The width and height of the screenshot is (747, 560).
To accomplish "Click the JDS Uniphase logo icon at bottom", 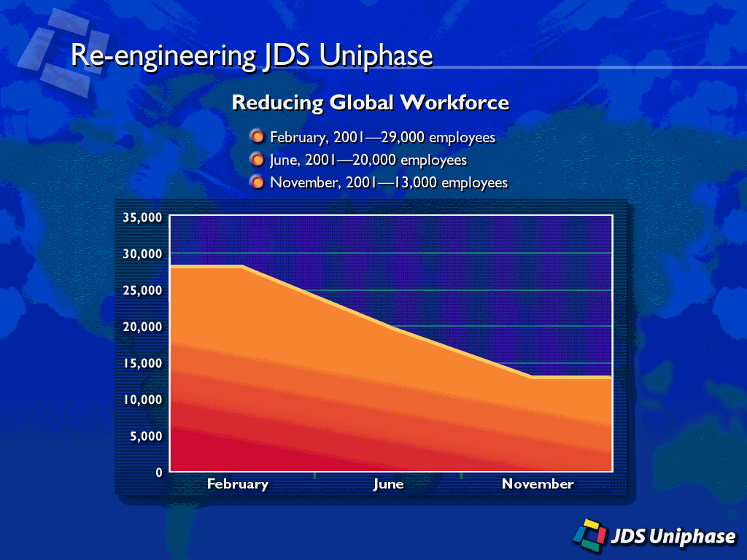I will pos(589,535).
